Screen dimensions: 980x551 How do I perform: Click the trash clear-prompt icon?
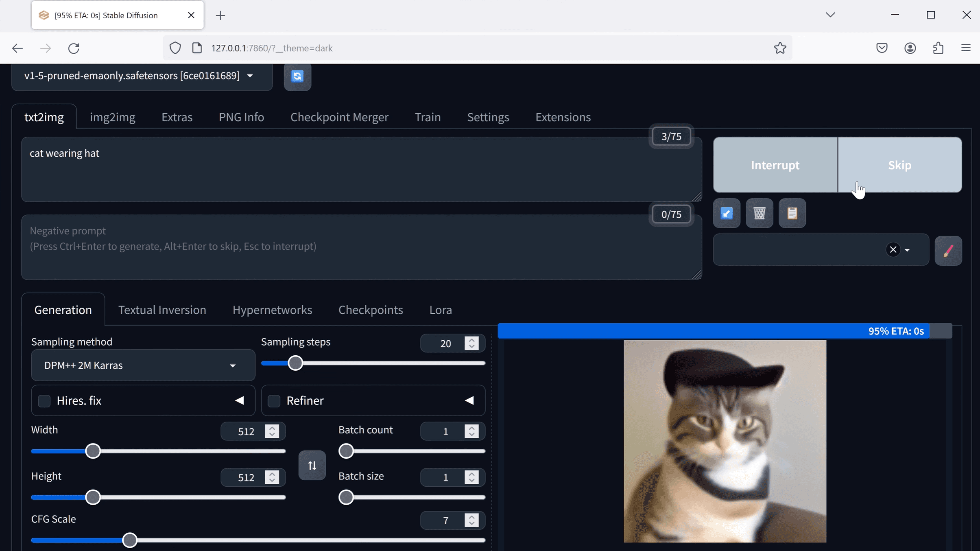coord(759,213)
